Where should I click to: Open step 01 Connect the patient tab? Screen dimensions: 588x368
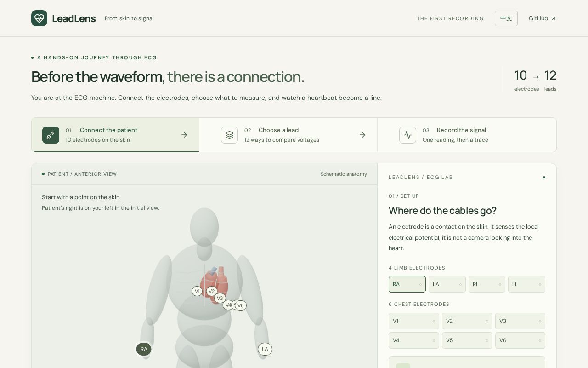coord(115,135)
